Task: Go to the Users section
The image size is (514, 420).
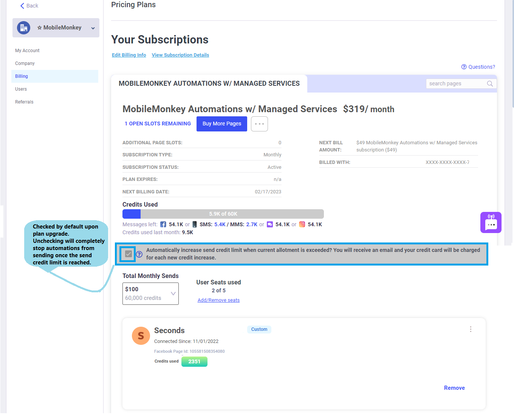Action: pyautogui.click(x=21, y=89)
